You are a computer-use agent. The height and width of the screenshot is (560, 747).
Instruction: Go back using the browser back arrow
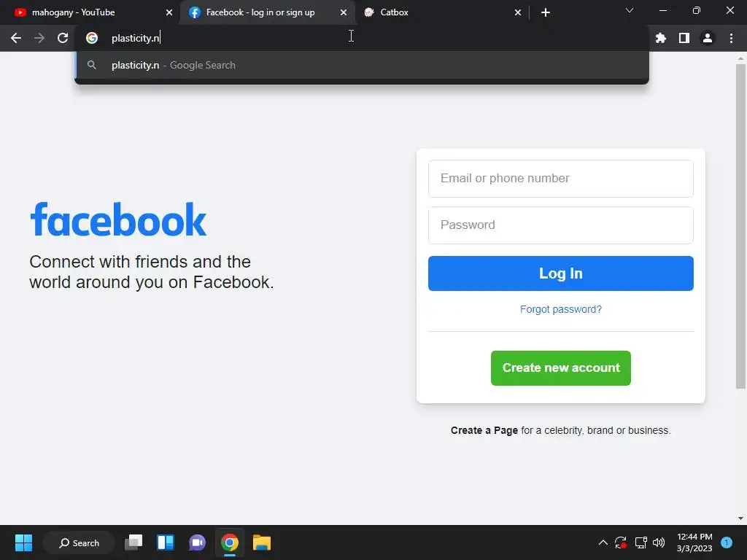16,38
